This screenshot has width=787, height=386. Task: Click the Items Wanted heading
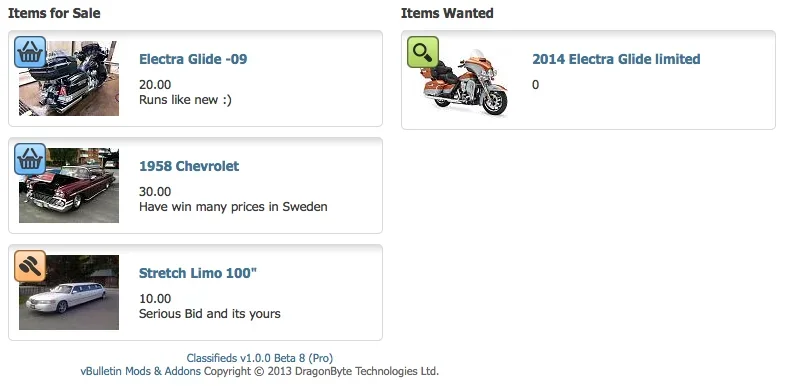tap(447, 13)
